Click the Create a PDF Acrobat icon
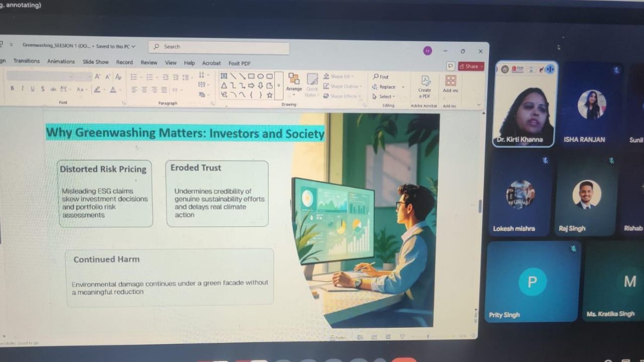The width and height of the screenshot is (644, 362). pos(425,82)
